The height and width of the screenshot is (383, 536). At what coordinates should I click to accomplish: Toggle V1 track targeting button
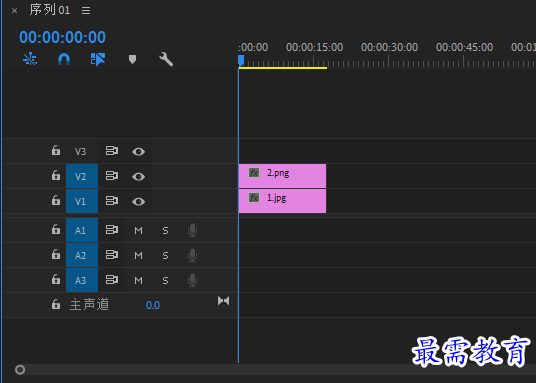[82, 201]
